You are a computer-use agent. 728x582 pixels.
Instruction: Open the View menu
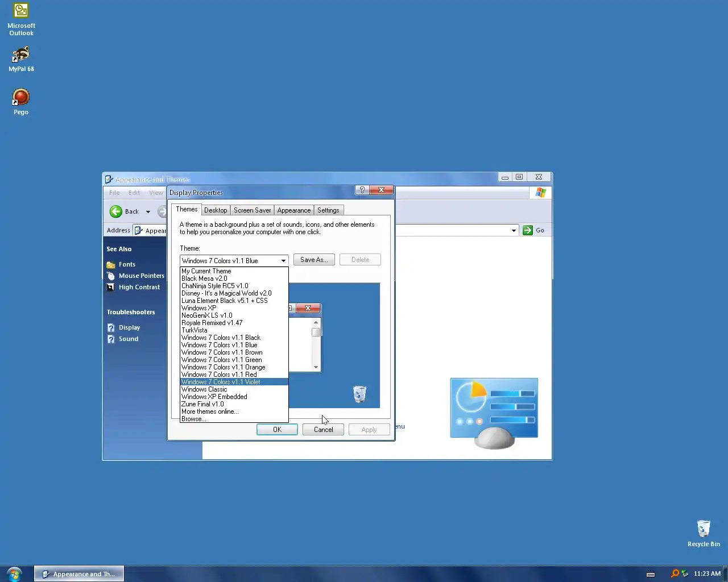tap(155, 193)
